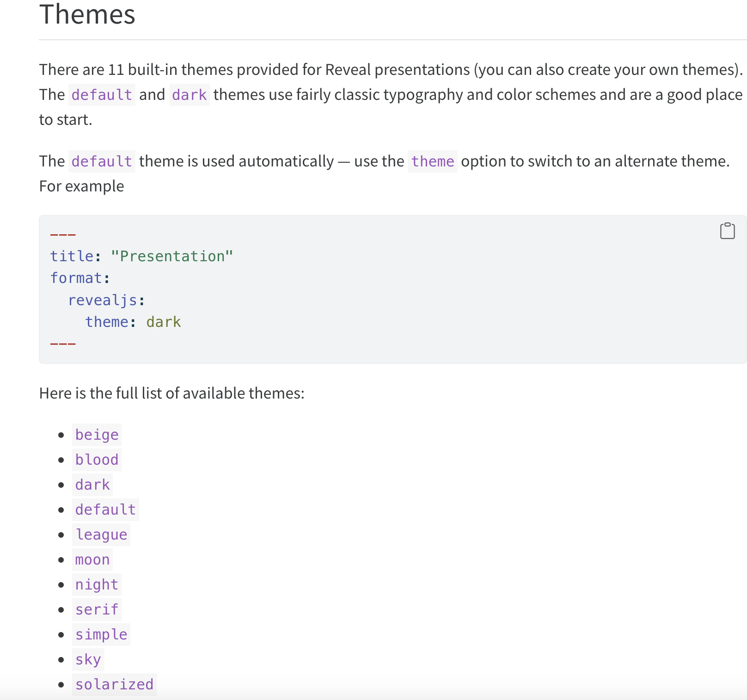The width and height of the screenshot is (747, 700).
Task: Click the Themes heading
Action: (87, 14)
